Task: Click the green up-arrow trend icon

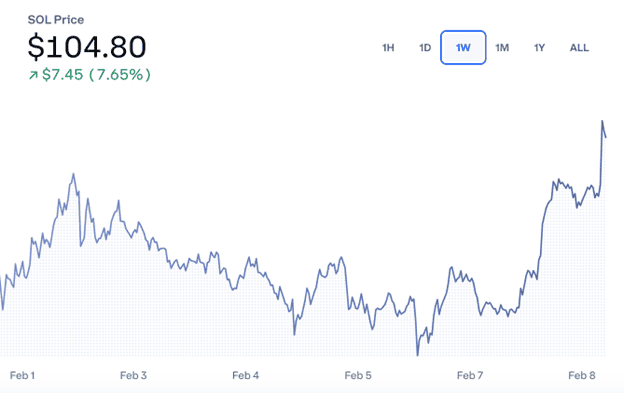Action: pyautogui.click(x=33, y=75)
